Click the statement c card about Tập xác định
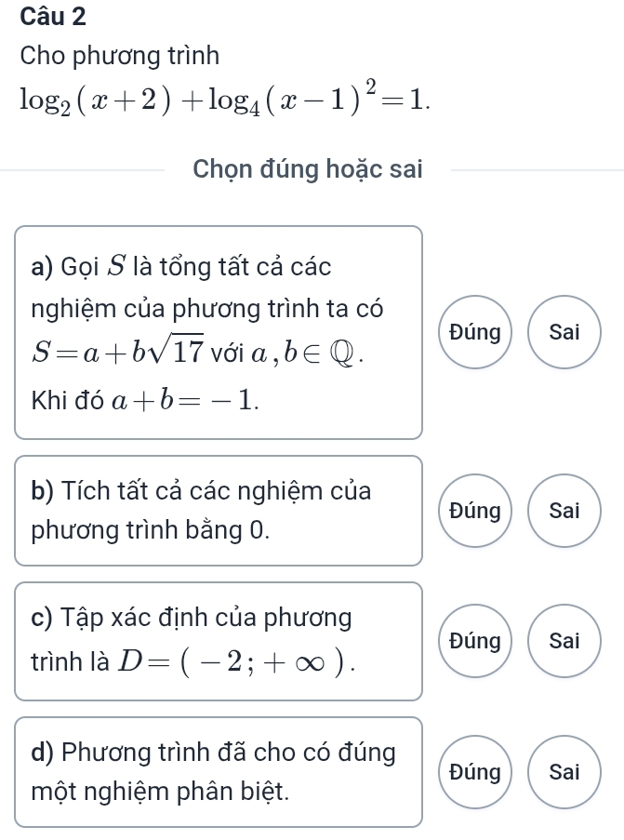The width and height of the screenshot is (624, 840). click(219, 641)
